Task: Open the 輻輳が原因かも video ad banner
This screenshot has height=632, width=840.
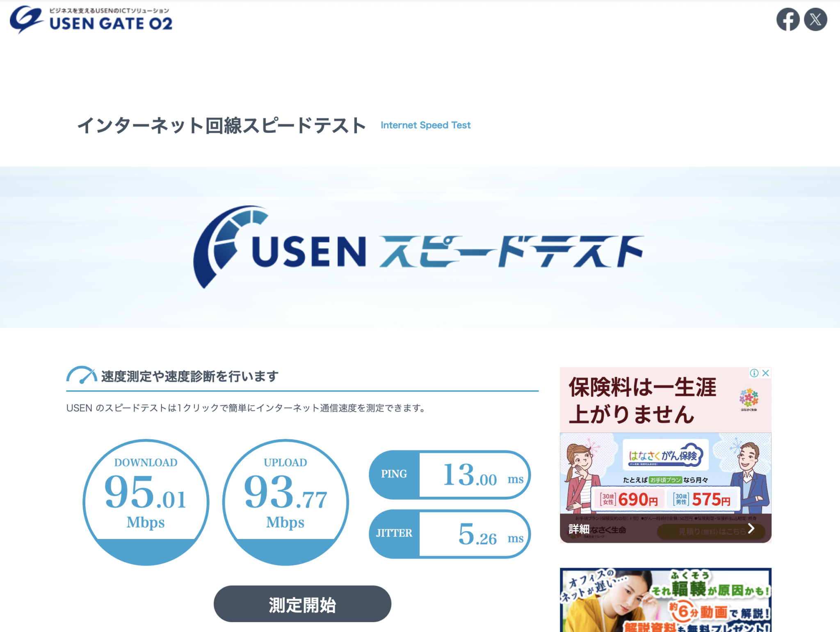Action: coord(666,600)
